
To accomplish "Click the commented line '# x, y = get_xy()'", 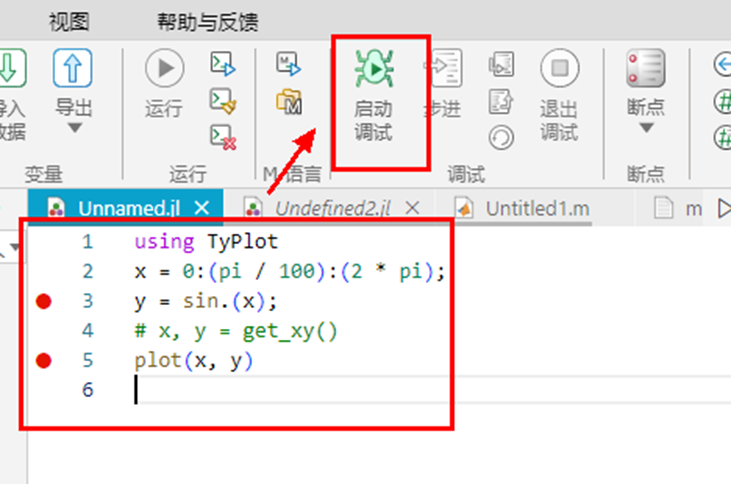I will point(235,331).
